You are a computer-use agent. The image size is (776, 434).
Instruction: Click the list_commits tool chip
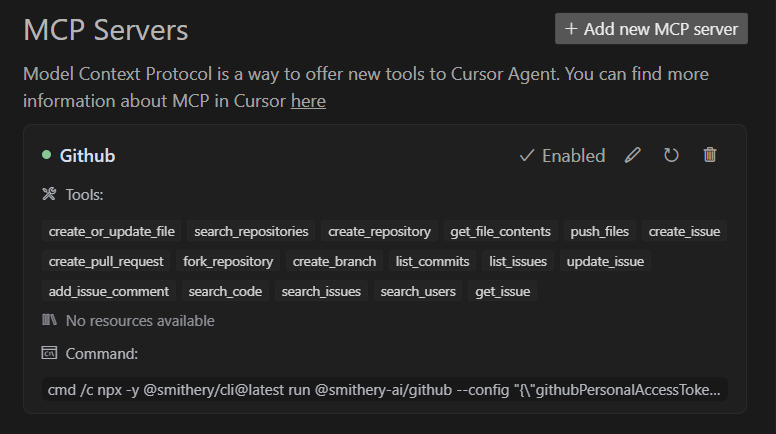(432, 261)
